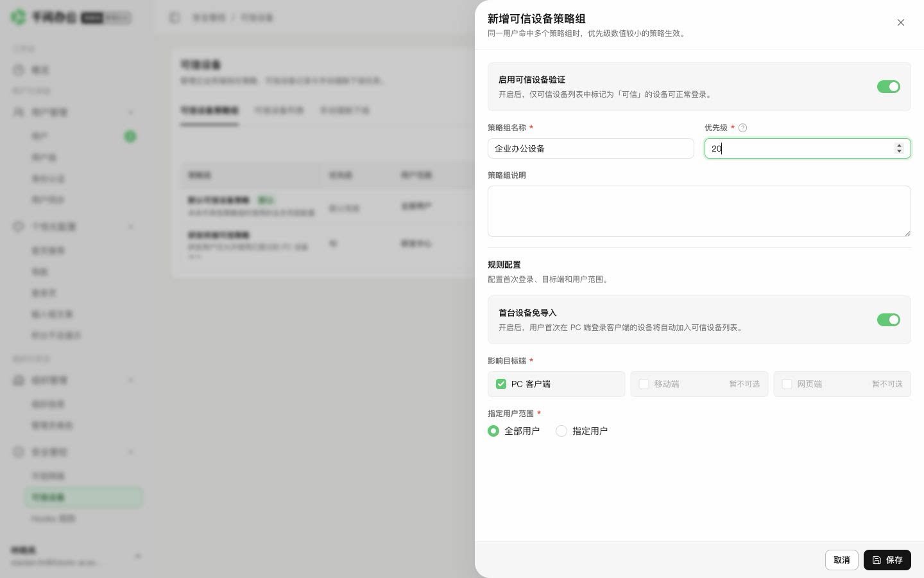This screenshot has height=578, width=924.
Task: Click the app logo in the sidebar
Action: click(x=19, y=17)
